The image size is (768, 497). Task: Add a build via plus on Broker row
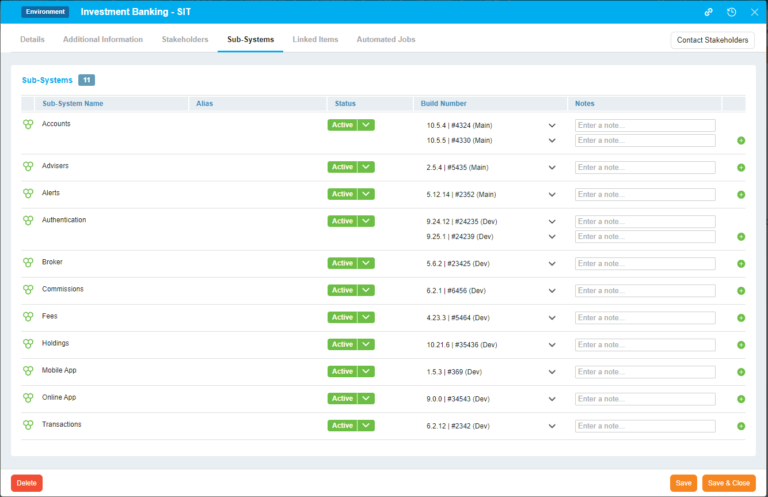point(741,264)
